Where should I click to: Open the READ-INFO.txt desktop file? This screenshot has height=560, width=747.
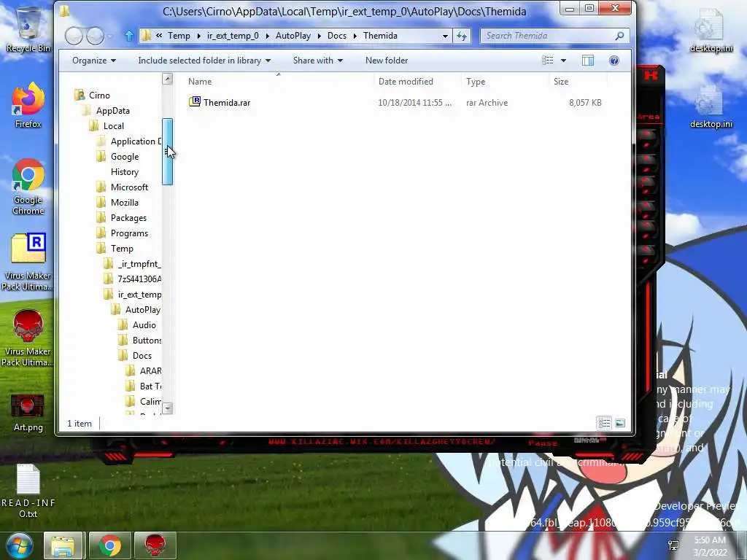28,491
